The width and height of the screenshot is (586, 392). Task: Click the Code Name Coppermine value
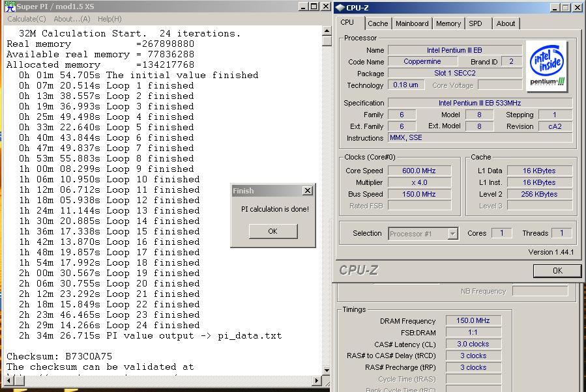pyautogui.click(x=422, y=62)
